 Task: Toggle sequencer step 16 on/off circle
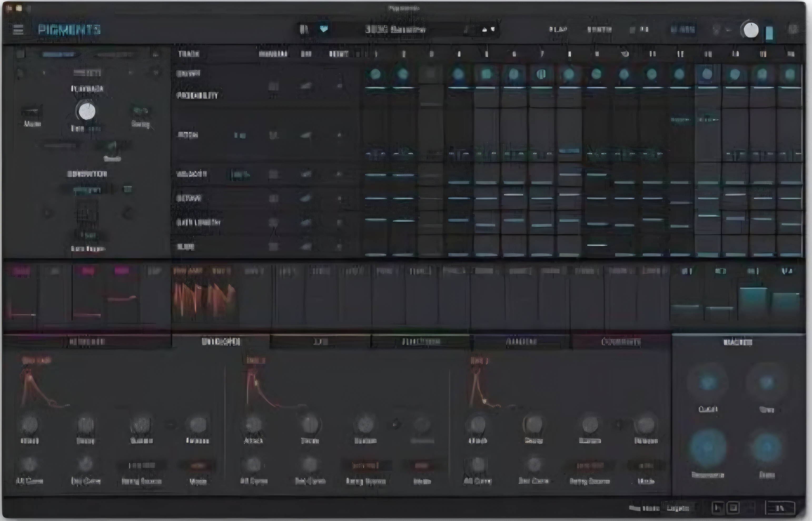coord(790,74)
